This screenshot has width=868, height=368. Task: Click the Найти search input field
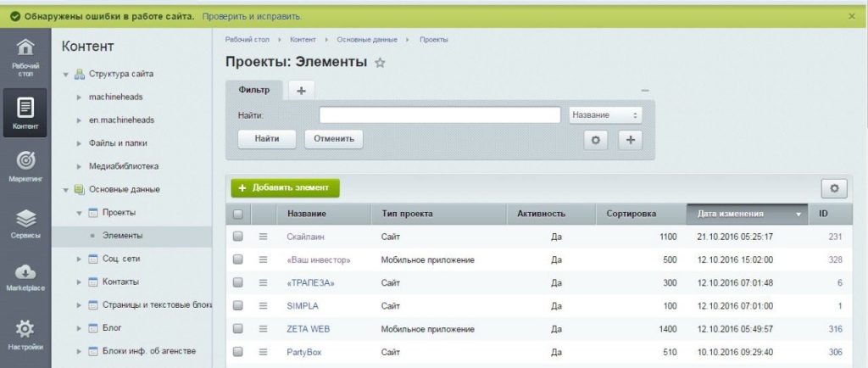point(439,114)
